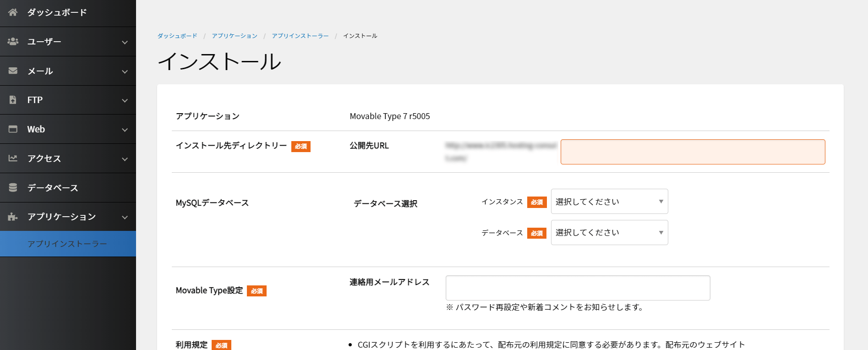Open the アクセス sidebar menu label
The width and height of the screenshot is (868, 350).
[x=44, y=159]
